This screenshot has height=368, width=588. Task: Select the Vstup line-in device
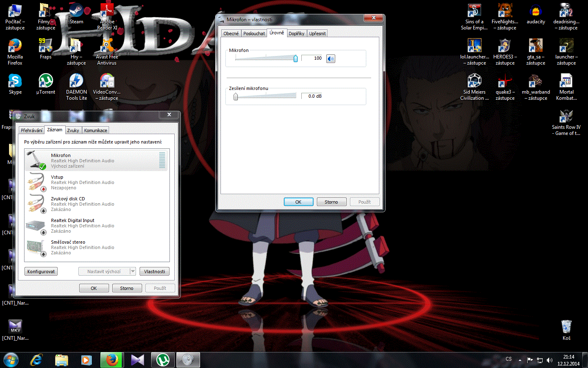[x=96, y=182]
